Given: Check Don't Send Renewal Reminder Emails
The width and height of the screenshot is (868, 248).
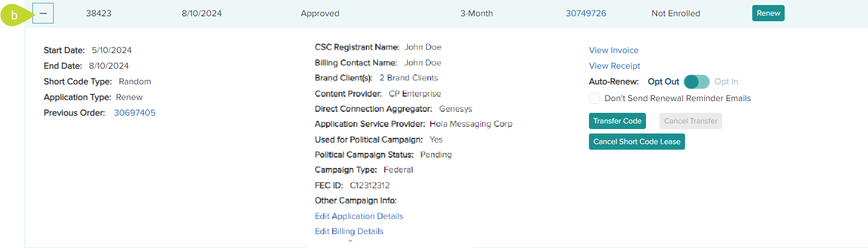Looking at the screenshot, I should (x=595, y=98).
